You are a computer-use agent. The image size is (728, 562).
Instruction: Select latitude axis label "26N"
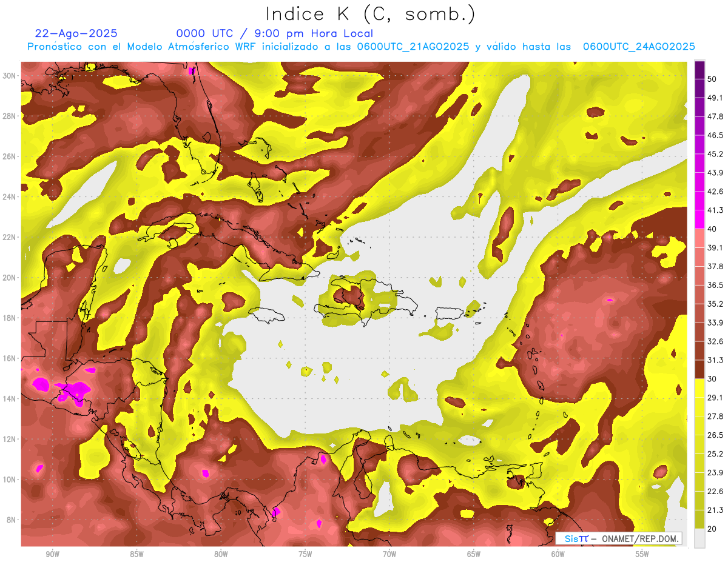10,156
